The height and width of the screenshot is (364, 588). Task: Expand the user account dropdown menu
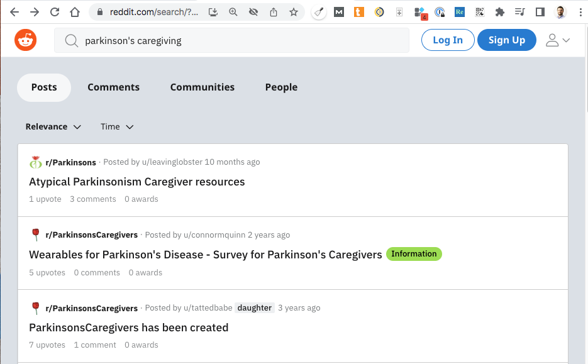[x=558, y=40]
